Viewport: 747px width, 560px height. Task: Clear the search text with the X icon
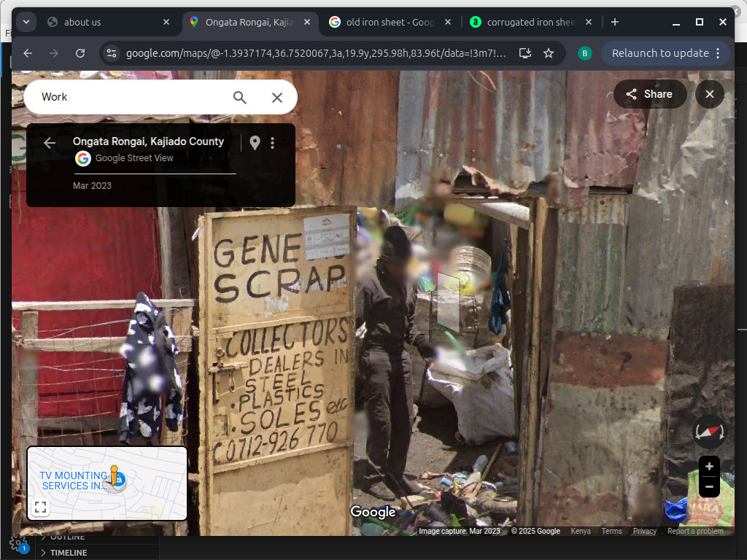click(276, 97)
